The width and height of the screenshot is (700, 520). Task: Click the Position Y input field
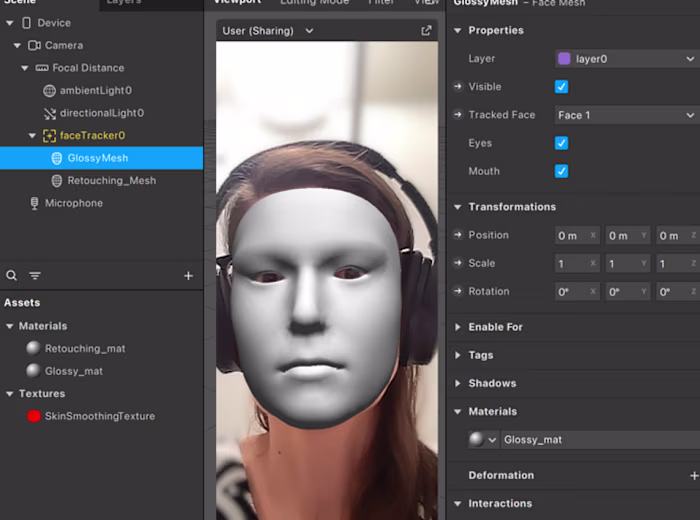628,235
